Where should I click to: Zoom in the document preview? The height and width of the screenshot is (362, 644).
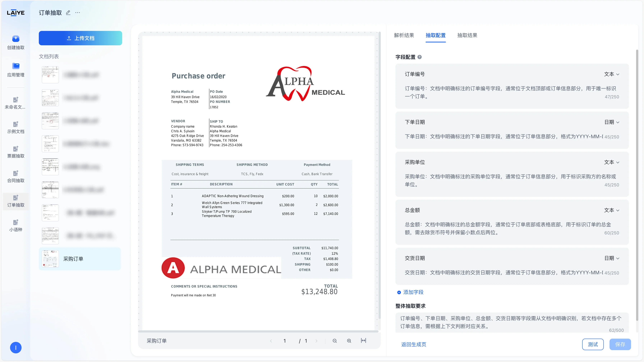[x=349, y=341]
